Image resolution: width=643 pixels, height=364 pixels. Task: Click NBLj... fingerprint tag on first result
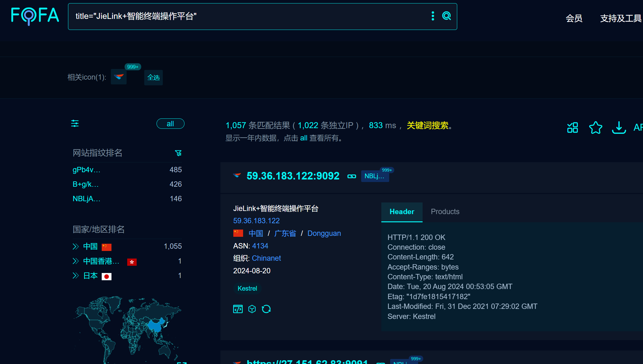tap(375, 176)
